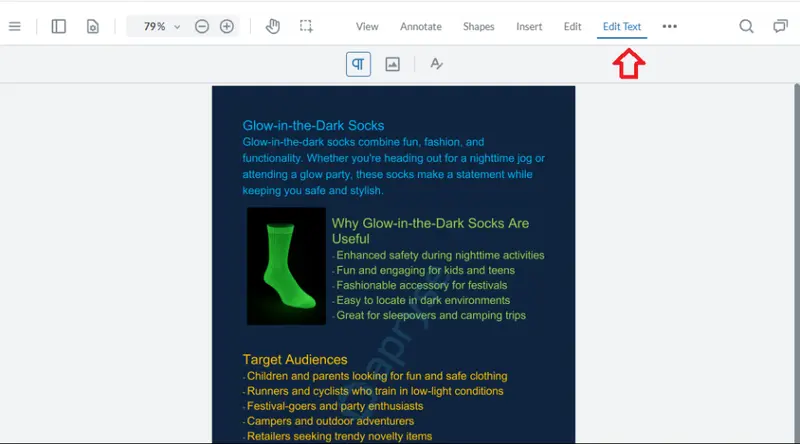The height and width of the screenshot is (444, 800).
Task: Click 'Enhanced safety during nighttime activities' line
Action: click(438, 255)
